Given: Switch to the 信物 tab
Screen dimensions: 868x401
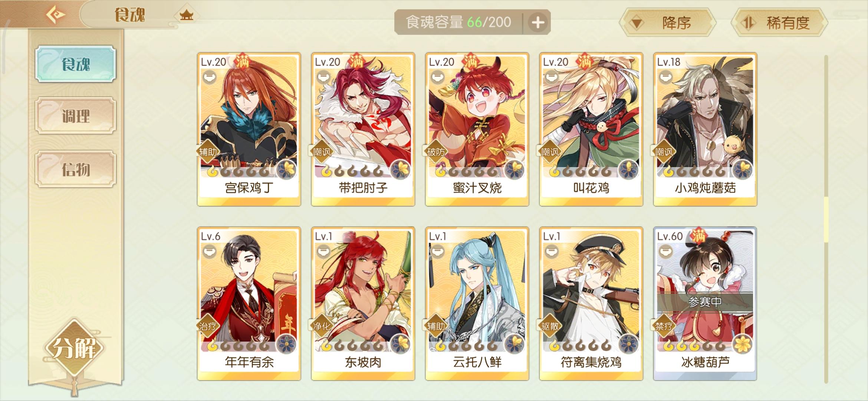Looking at the screenshot, I should (x=76, y=169).
